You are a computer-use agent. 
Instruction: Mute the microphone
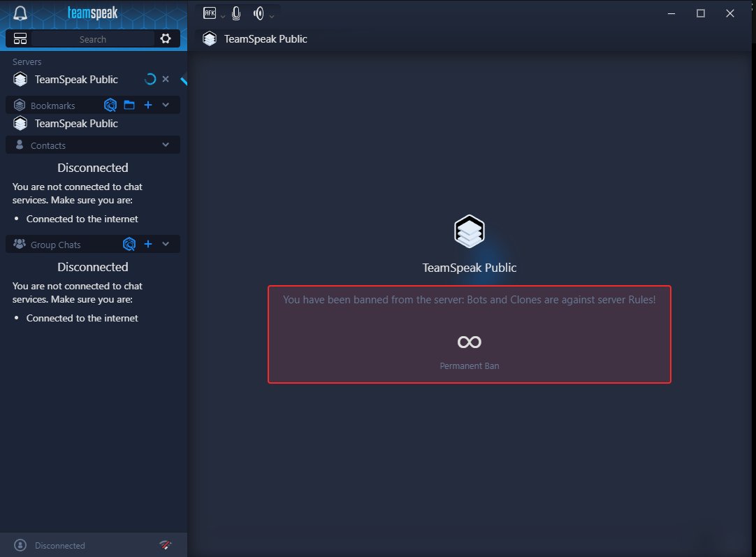[236, 13]
